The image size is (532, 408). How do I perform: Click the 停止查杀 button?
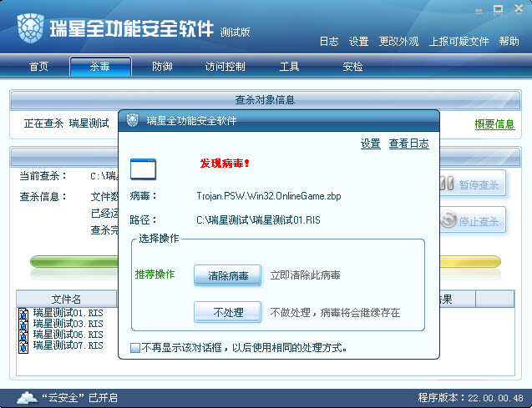473,221
